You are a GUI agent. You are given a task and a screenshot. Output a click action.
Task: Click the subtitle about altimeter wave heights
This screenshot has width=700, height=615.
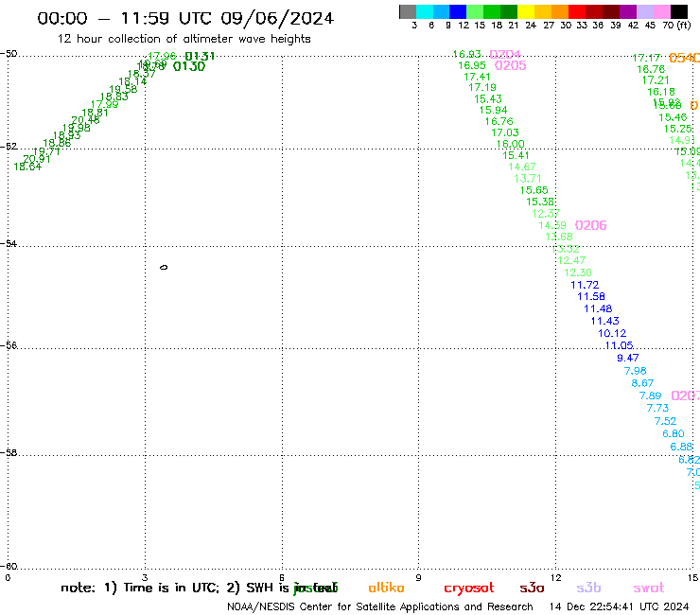tap(184, 40)
